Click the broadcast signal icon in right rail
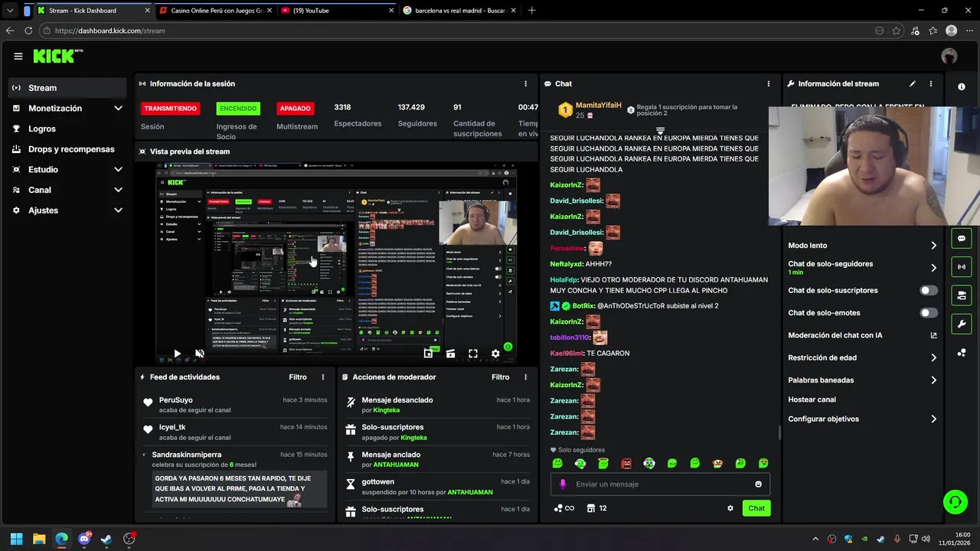The height and width of the screenshot is (551, 980). [x=962, y=267]
